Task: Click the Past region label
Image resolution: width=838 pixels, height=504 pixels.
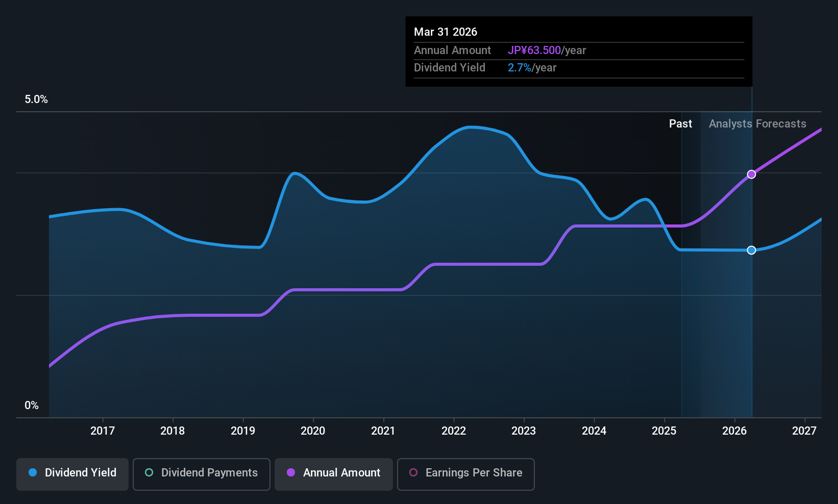Action: click(680, 123)
